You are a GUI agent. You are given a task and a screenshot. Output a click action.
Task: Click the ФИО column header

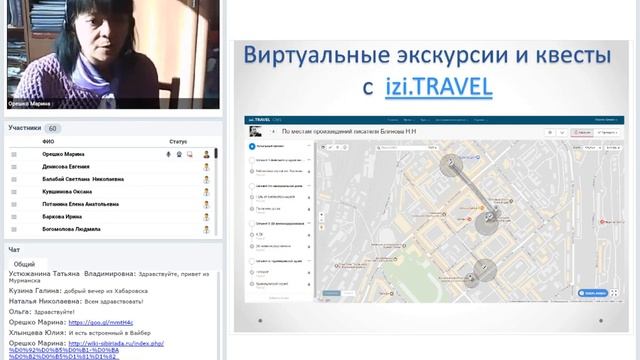(48, 142)
